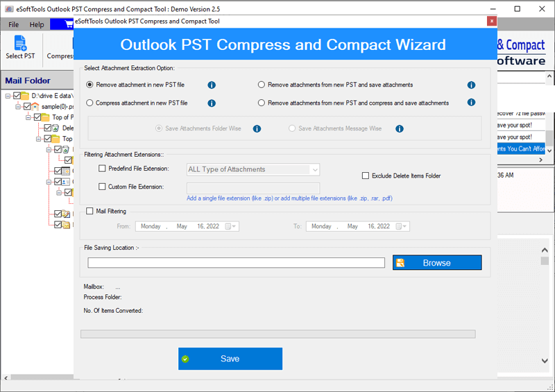Click the Dele recycle bin folder icon
This screenshot has width=555, height=392.
point(55,128)
